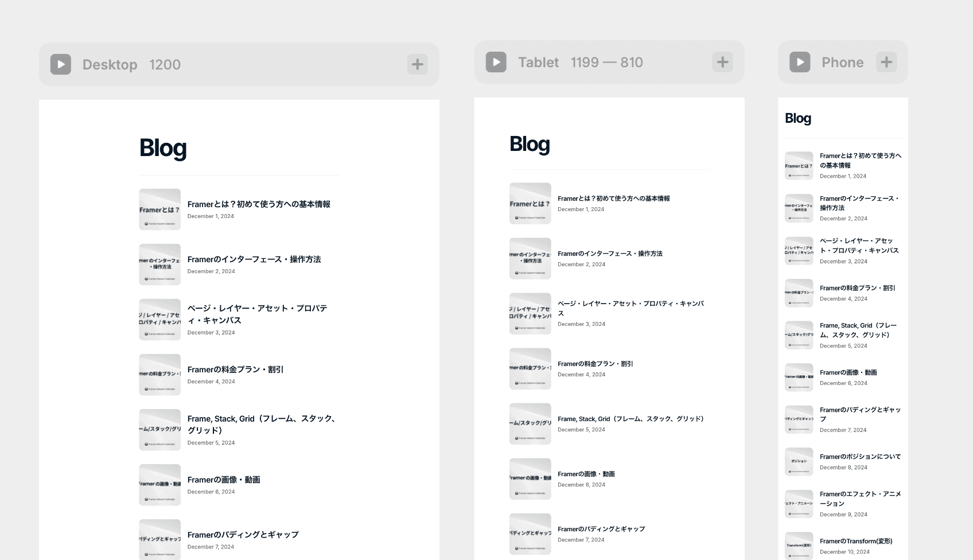
Task: Open the December 2 post thumbnail in Tablet
Action: pos(530,259)
